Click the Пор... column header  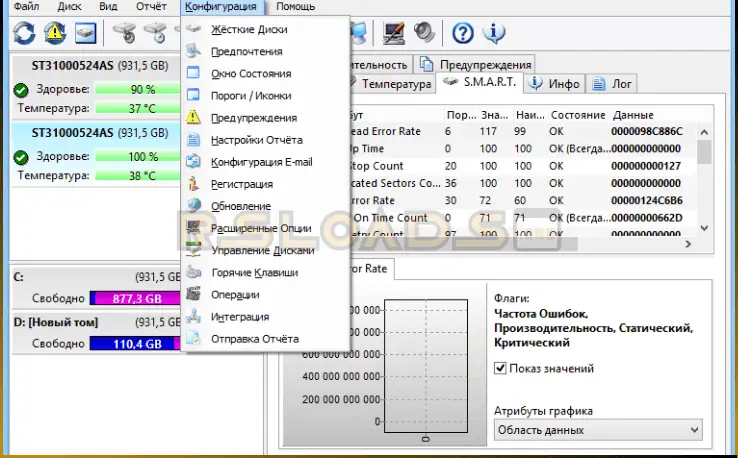pos(461,115)
